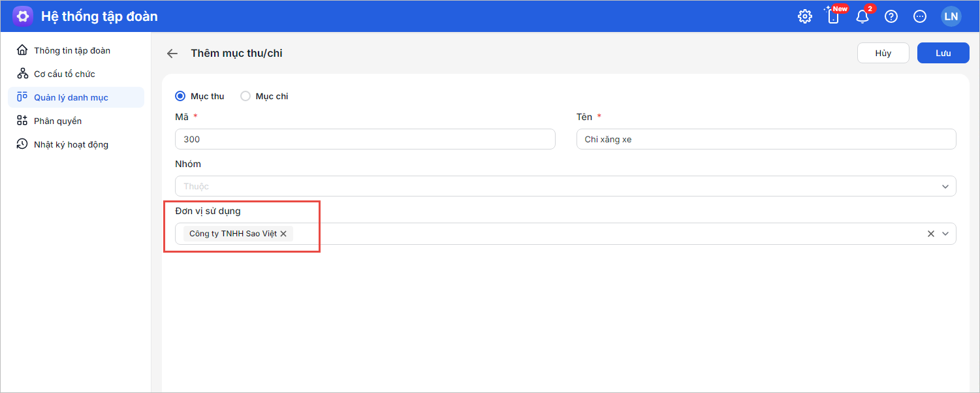Open the settings gear icon
Viewport: 980px width, 393px height.
pos(805,16)
